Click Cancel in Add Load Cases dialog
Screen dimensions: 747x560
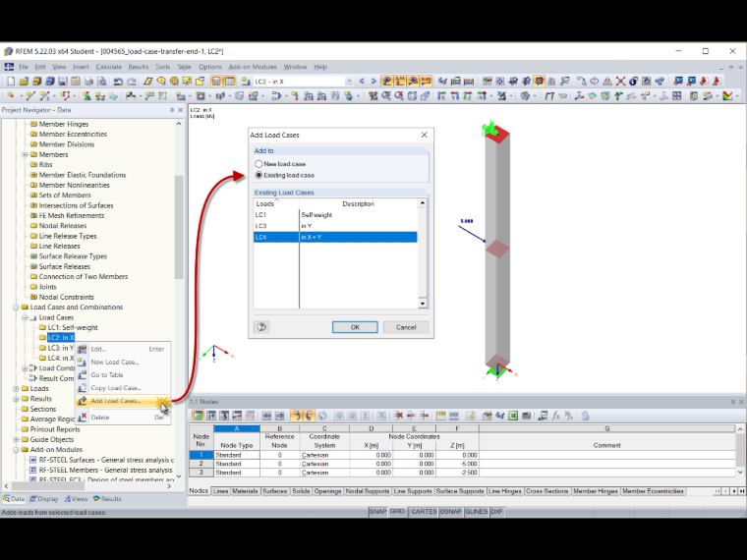(x=406, y=327)
